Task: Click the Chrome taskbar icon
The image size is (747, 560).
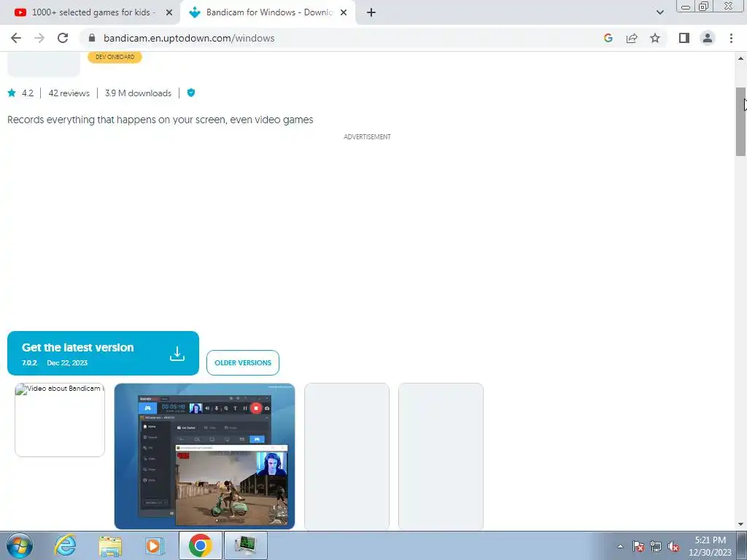Action: [200, 545]
